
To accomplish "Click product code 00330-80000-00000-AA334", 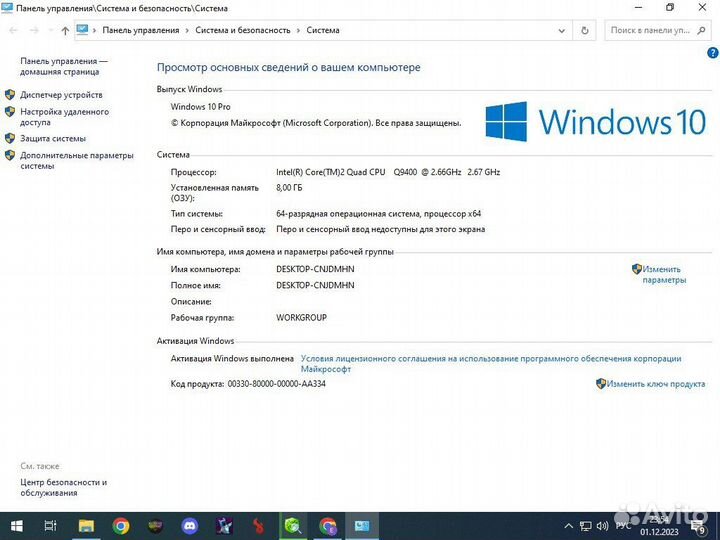I will pos(276,384).
